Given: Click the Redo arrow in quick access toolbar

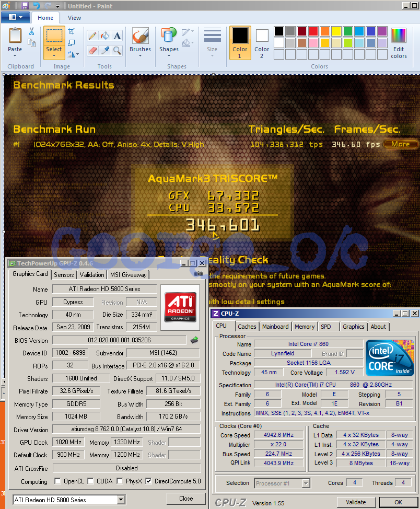Looking at the screenshot, I should pos(48,6).
